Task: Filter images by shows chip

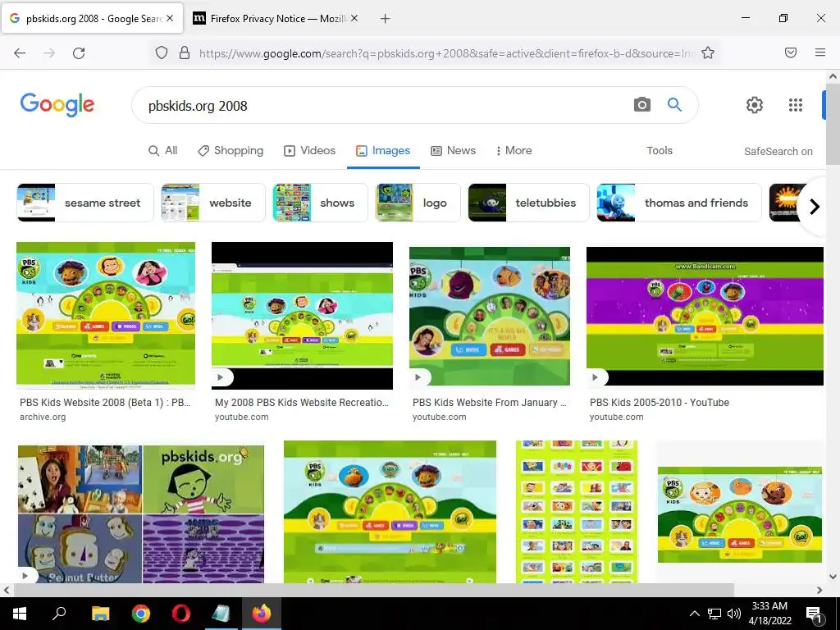Action: pyautogui.click(x=321, y=203)
